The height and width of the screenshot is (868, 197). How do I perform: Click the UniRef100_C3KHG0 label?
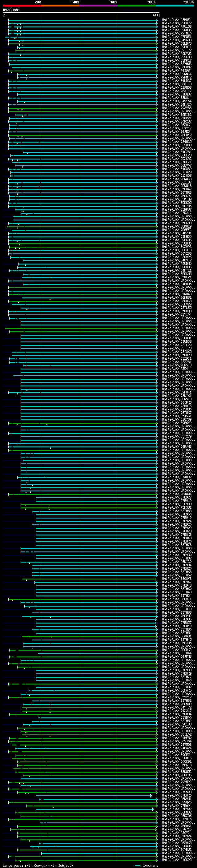(176, 236)
